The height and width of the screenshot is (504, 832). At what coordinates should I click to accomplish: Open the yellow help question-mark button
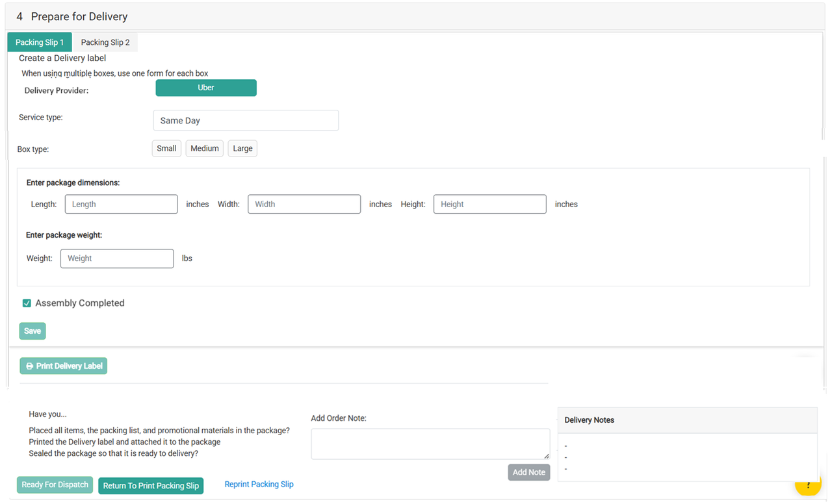tap(808, 486)
